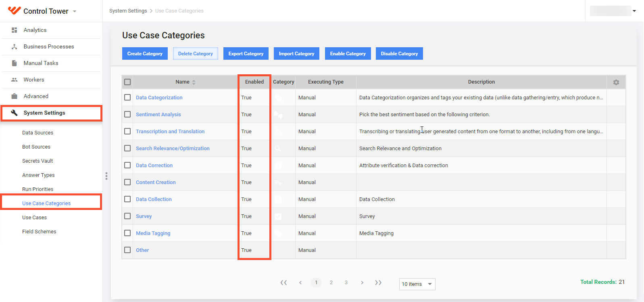This screenshot has height=302, width=644.
Task: Select Data Sources submenu item
Action: coord(38,132)
